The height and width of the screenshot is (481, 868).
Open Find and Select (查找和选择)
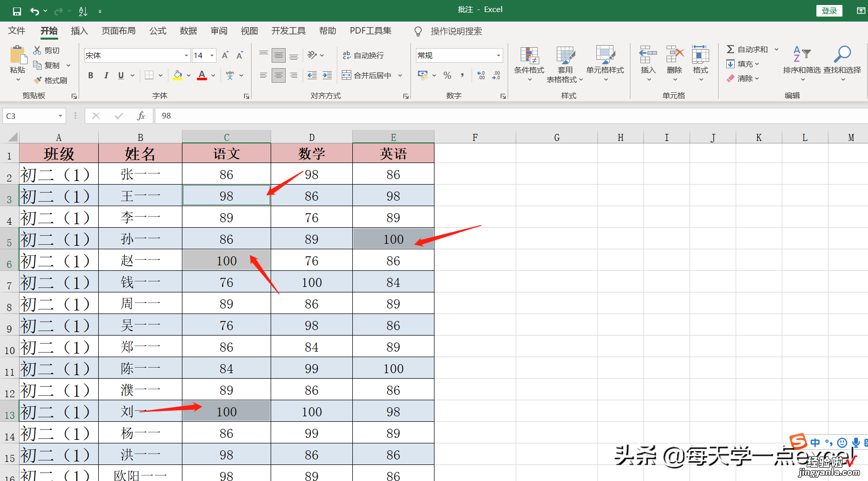tap(842, 64)
